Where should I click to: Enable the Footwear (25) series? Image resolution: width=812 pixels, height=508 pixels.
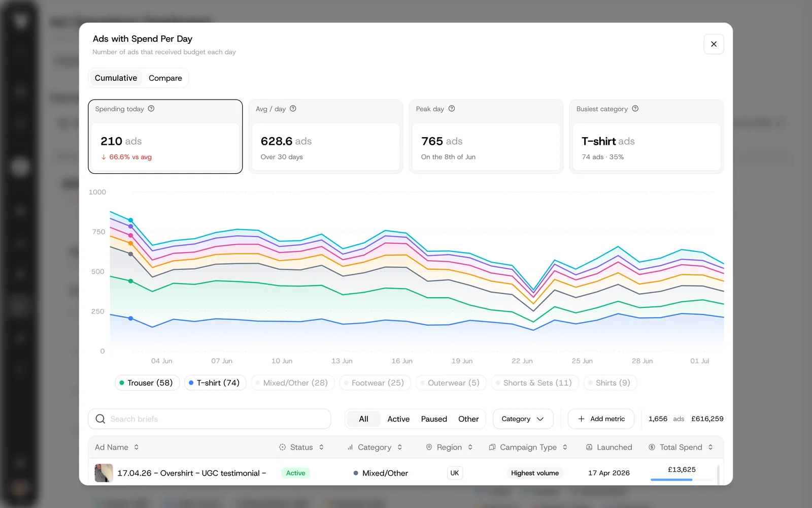point(375,383)
